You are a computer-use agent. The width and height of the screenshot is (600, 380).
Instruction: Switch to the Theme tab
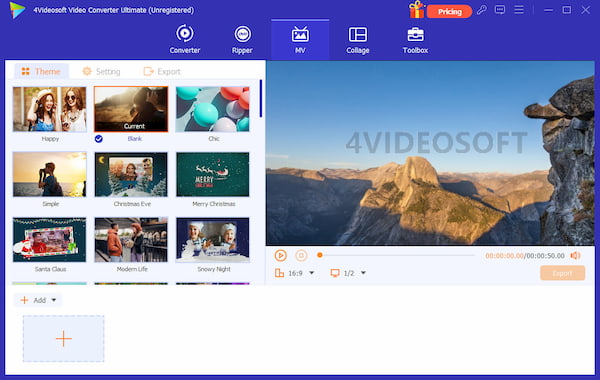[41, 72]
